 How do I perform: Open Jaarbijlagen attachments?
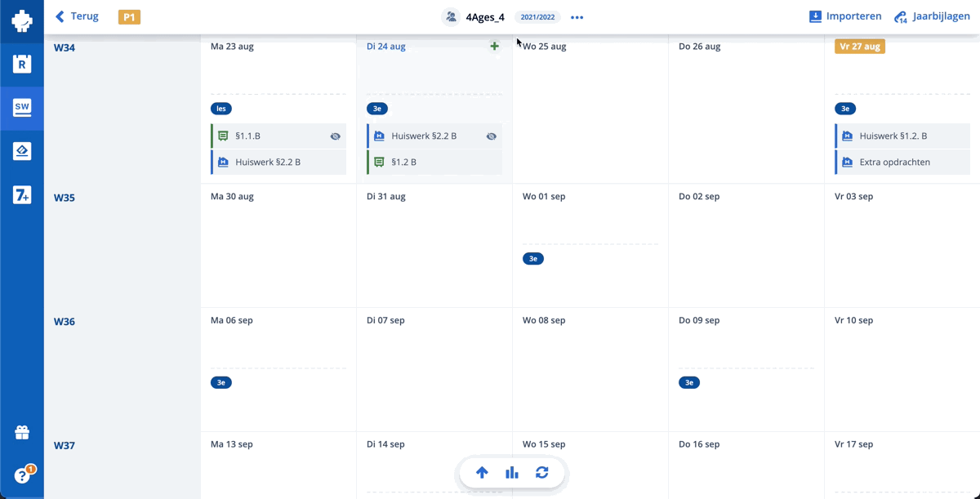pyautogui.click(x=932, y=16)
